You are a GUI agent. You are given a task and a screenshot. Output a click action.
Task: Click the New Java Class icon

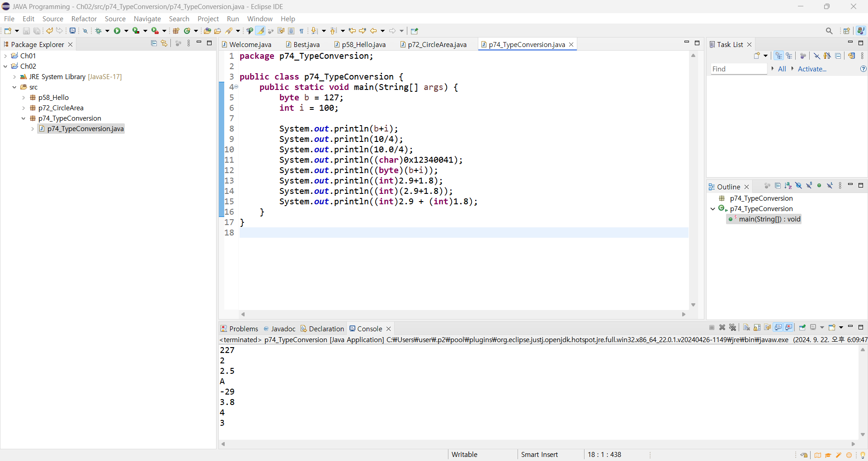[x=187, y=31]
